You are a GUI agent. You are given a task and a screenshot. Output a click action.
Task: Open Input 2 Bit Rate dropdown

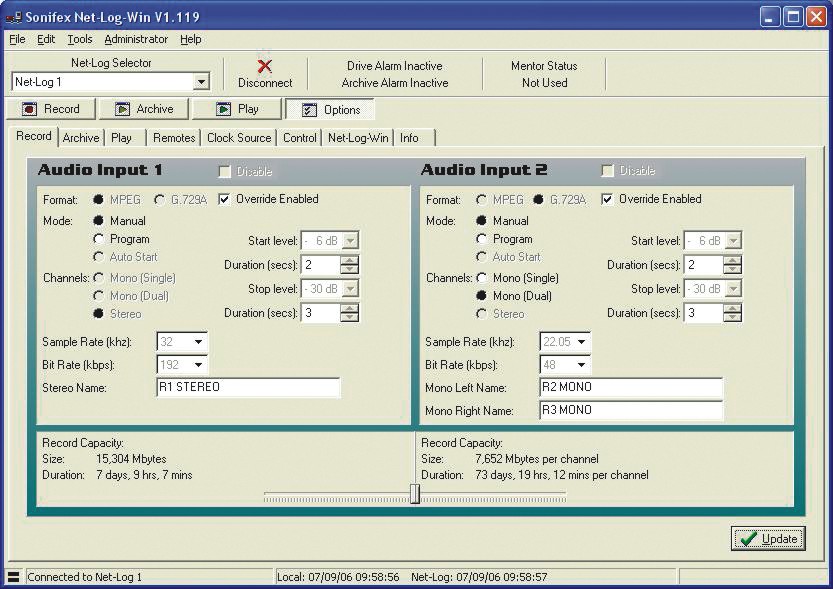point(581,365)
